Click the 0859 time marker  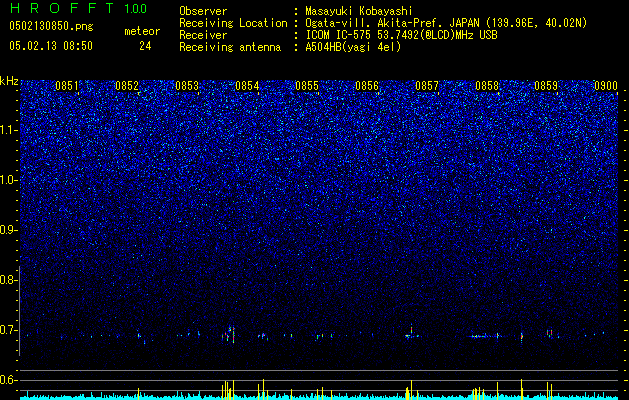[546, 86]
